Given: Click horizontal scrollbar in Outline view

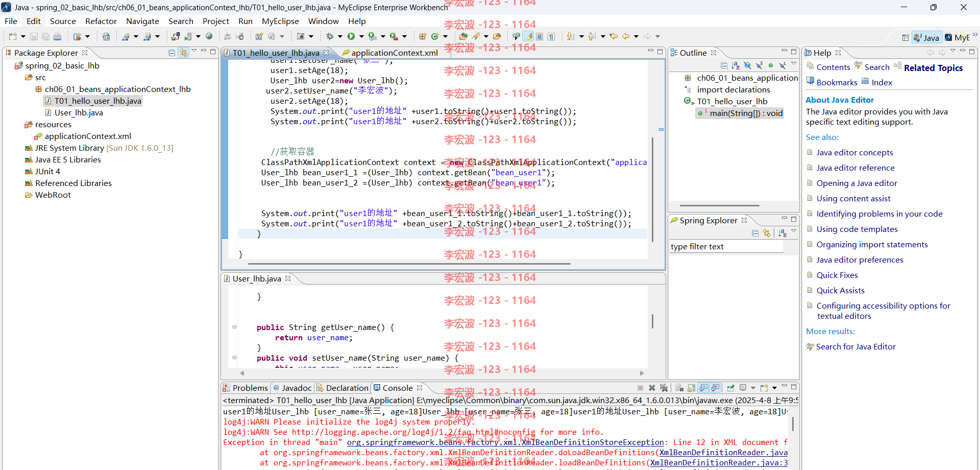Looking at the screenshot, I should click(720, 205).
